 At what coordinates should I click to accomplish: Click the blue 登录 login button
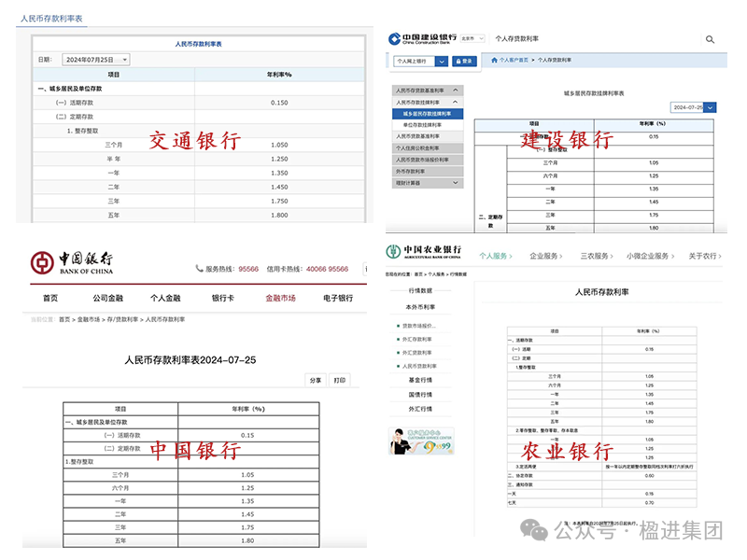tap(464, 62)
